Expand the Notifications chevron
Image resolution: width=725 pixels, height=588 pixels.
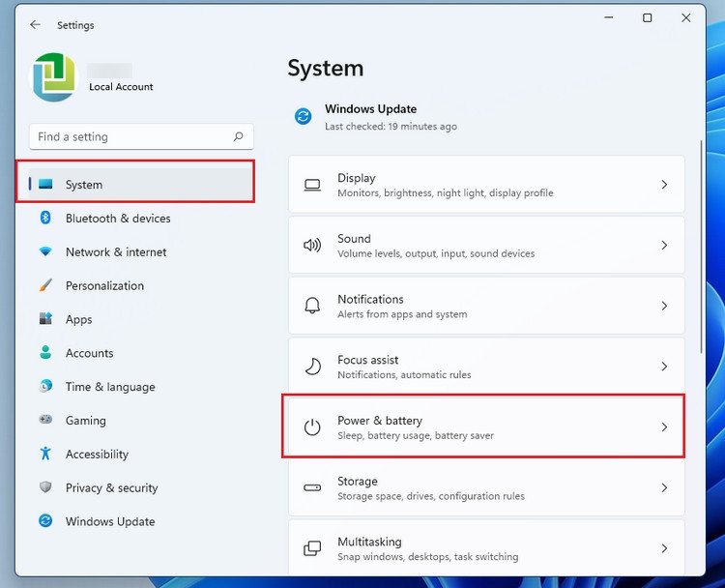click(664, 306)
